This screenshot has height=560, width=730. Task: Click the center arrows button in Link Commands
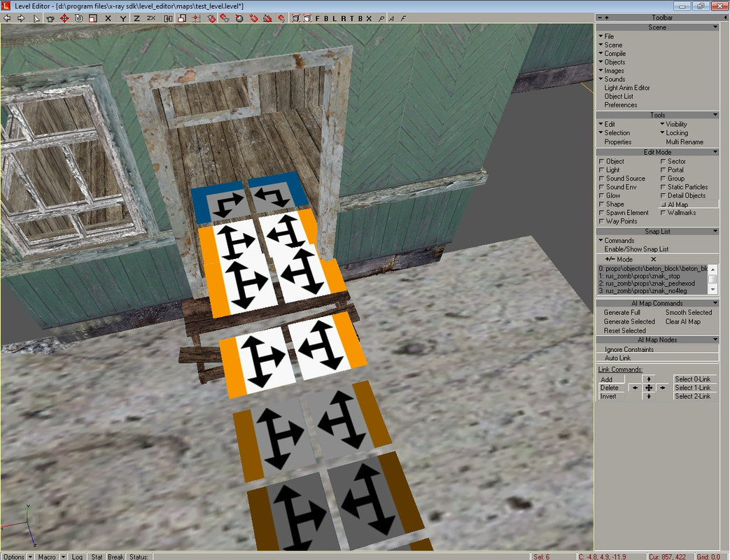pyautogui.click(x=649, y=387)
